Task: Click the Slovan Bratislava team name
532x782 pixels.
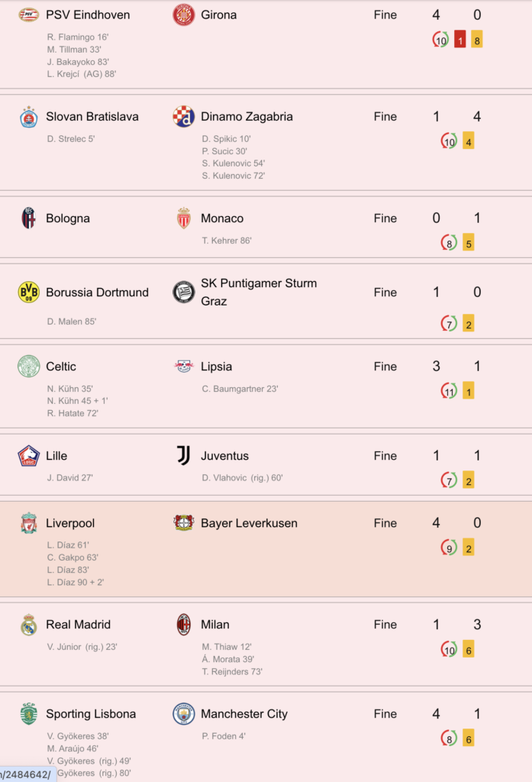Action: point(92,117)
